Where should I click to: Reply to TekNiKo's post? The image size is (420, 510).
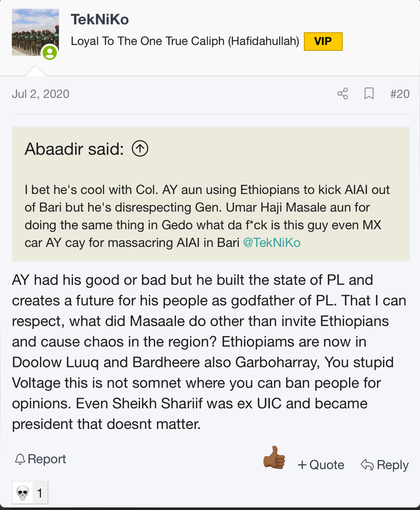coord(384,465)
